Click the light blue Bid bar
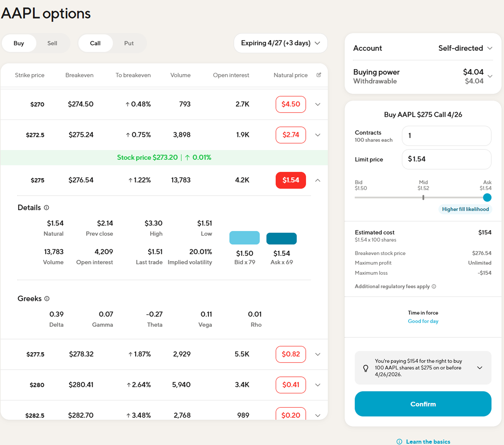 point(244,238)
